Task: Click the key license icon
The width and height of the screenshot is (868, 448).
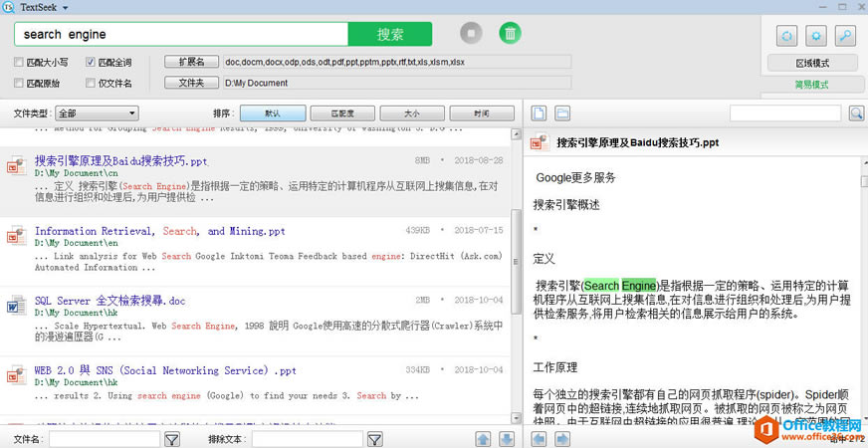Action: pos(845,37)
